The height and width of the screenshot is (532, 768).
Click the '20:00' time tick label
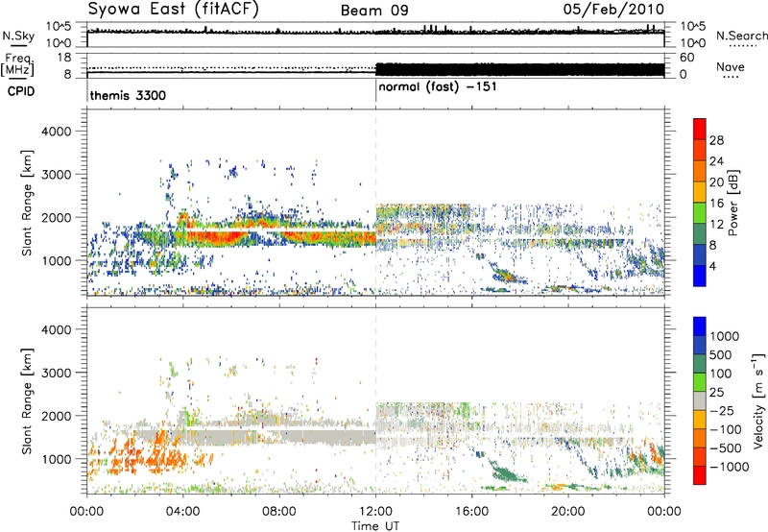(x=567, y=512)
